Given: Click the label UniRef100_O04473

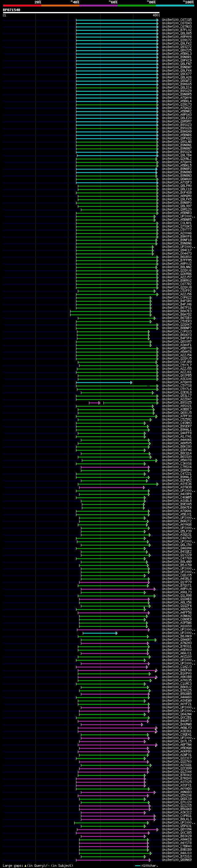Looking at the screenshot, I should tap(177, 253).
